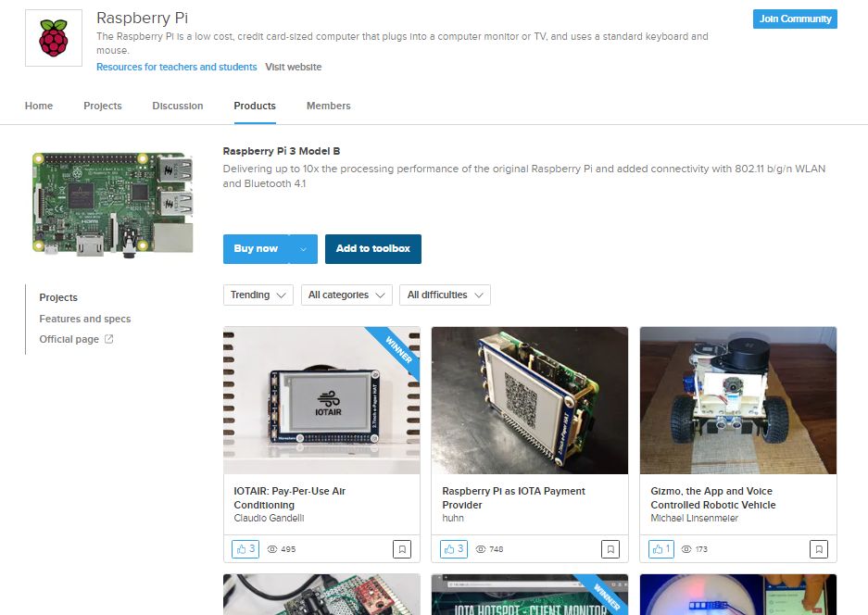This screenshot has height=615, width=868.
Task: Bookmark the Raspberry Pi as IOTA Payment Provider project
Action: pos(610,549)
